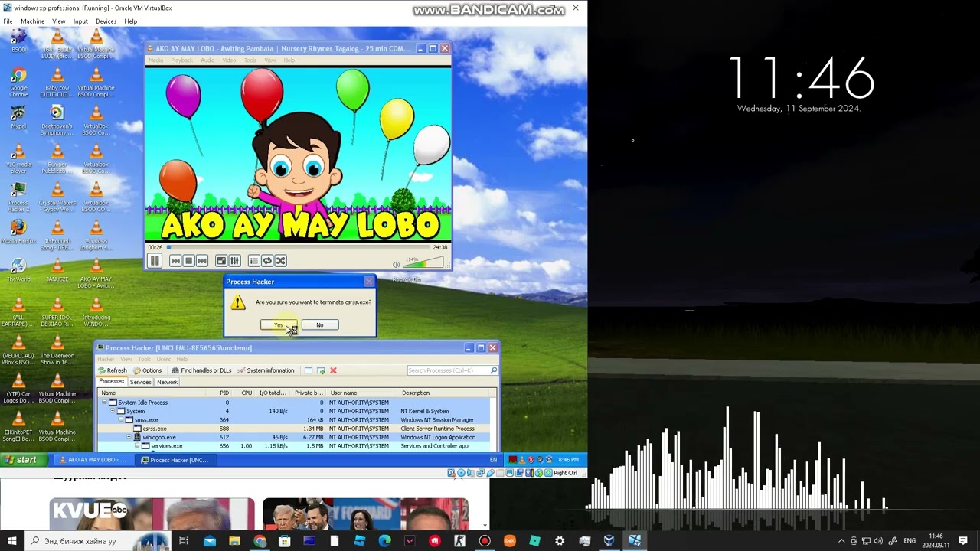
Task: Sort processes by the CPU column header
Action: [245, 393]
